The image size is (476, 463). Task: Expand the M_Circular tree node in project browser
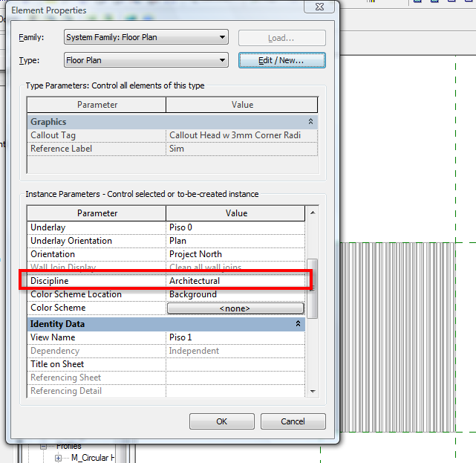58,458
